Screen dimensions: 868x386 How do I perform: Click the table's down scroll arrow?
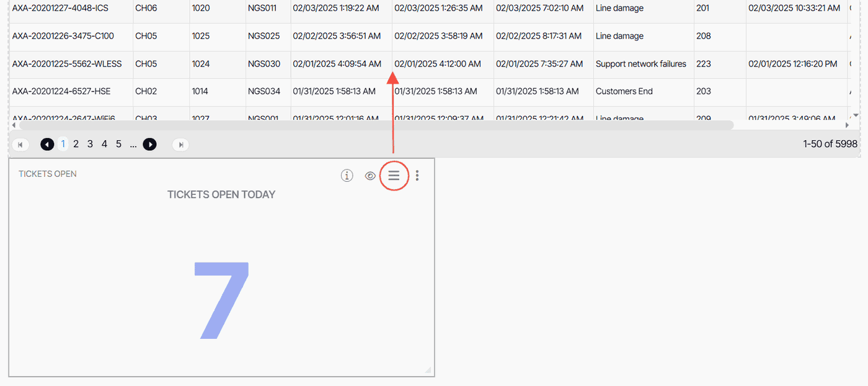[x=856, y=115]
